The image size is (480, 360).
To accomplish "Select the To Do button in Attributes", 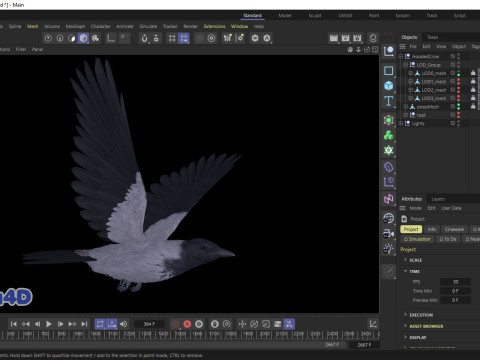I will (x=448, y=239).
